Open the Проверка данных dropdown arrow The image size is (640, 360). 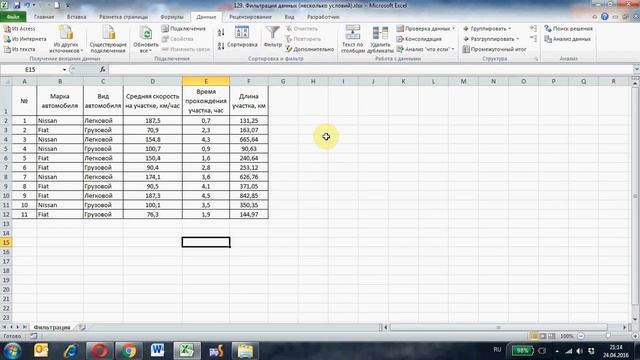(x=453, y=29)
